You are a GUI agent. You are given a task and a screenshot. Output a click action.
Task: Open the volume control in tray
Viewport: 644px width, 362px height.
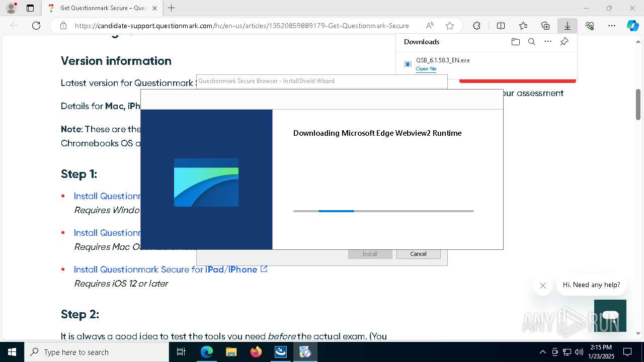point(579,352)
